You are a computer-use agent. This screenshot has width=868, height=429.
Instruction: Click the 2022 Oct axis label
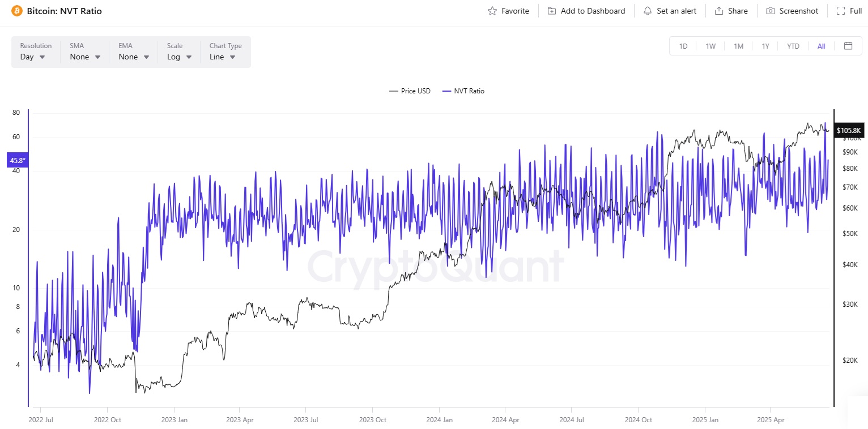pos(107,420)
